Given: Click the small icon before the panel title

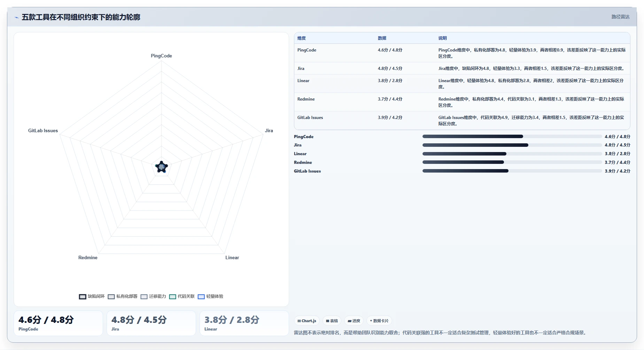Looking at the screenshot, I should pyautogui.click(x=16, y=17).
